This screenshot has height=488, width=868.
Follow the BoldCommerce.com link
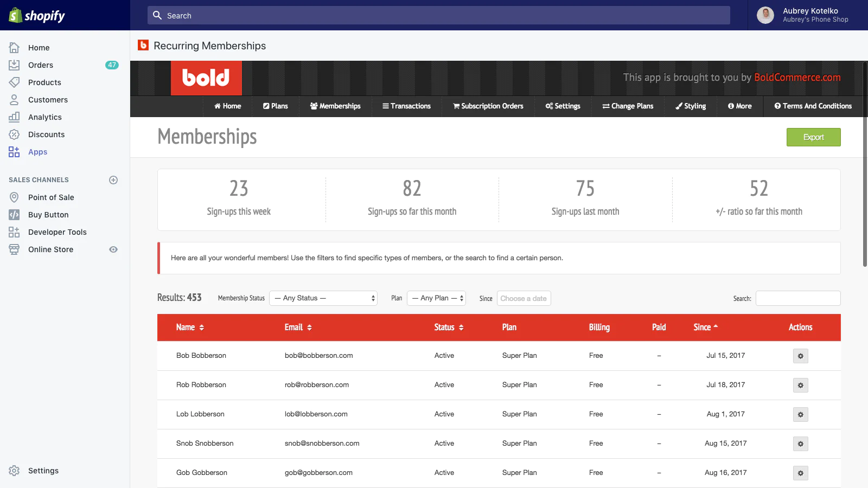(797, 78)
